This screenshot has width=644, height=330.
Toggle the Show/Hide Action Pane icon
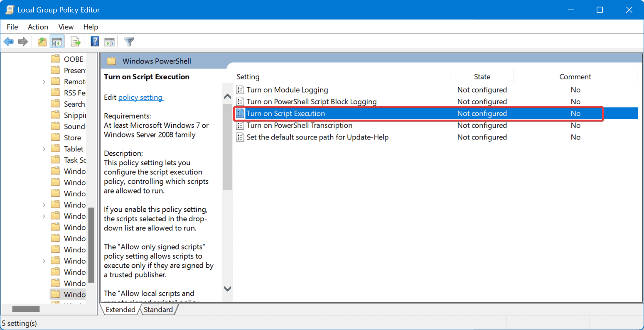click(x=109, y=42)
